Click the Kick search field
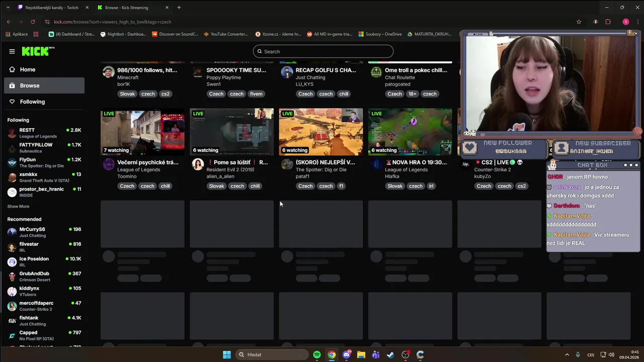Viewport: 644px width, 362px height. (323, 51)
